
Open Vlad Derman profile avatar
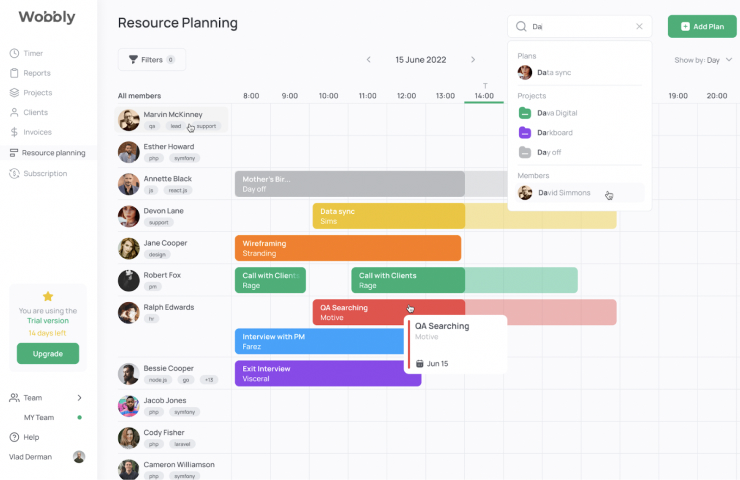pyautogui.click(x=79, y=457)
